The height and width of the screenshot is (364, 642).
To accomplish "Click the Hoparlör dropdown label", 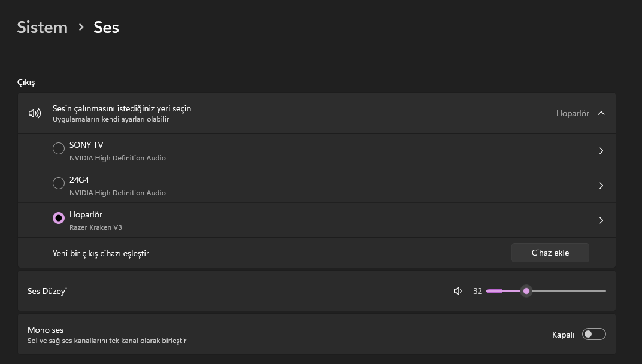I will (572, 113).
